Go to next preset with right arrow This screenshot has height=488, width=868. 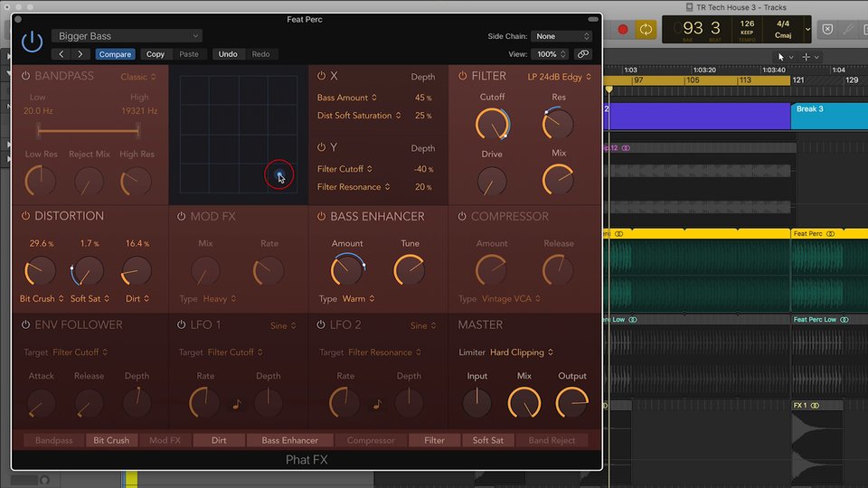80,54
